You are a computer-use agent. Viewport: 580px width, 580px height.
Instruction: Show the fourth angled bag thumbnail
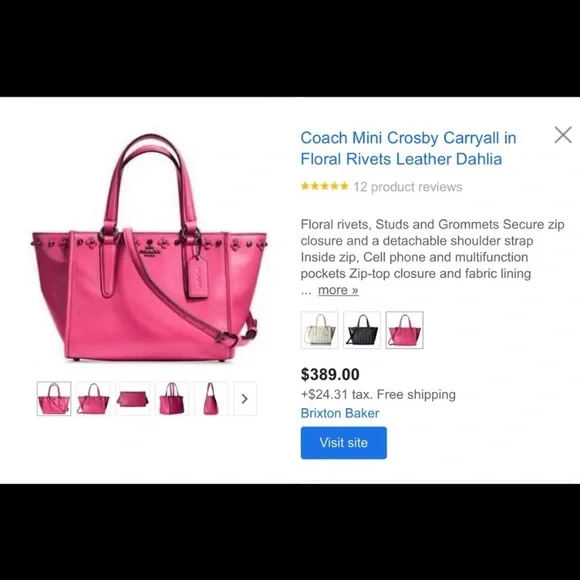(172, 399)
